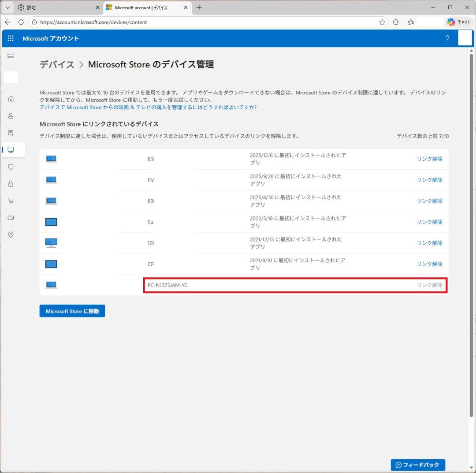Open the tab search chevron dropdown
Screen dimensions: 476x473
point(7,7)
